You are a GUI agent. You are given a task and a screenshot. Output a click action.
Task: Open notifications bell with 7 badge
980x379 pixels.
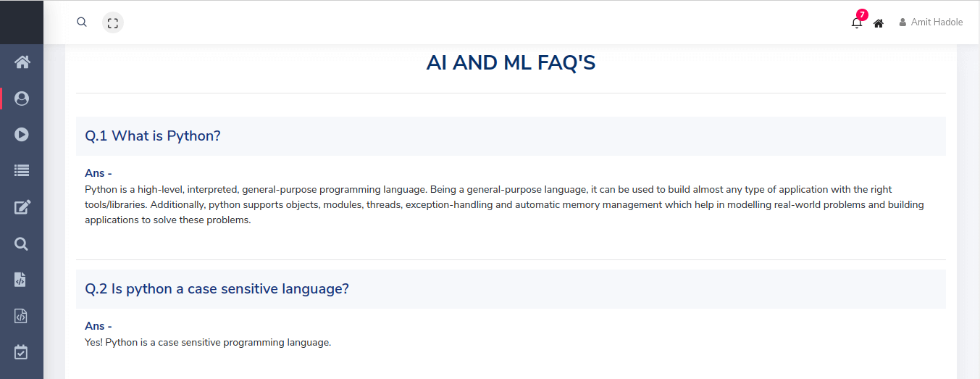click(x=858, y=20)
